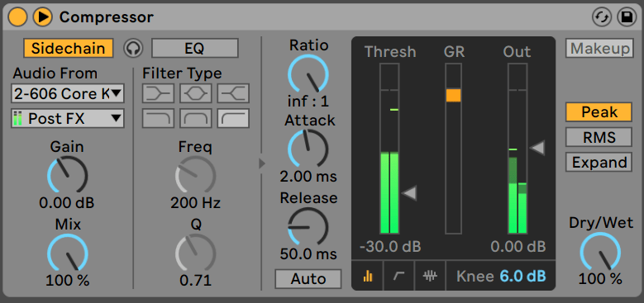Image resolution: width=644 pixels, height=303 pixels.
Task: Click the Release knob
Action: click(308, 227)
